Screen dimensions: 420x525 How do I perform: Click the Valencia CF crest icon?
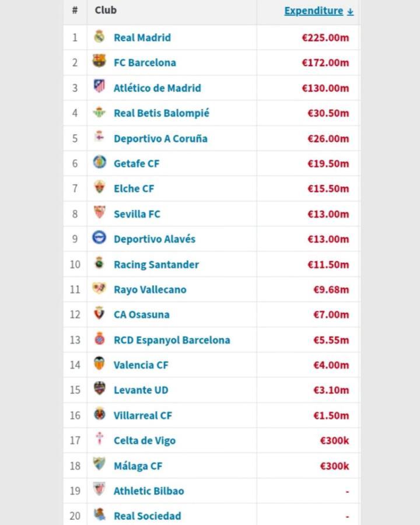pos(99,363)
